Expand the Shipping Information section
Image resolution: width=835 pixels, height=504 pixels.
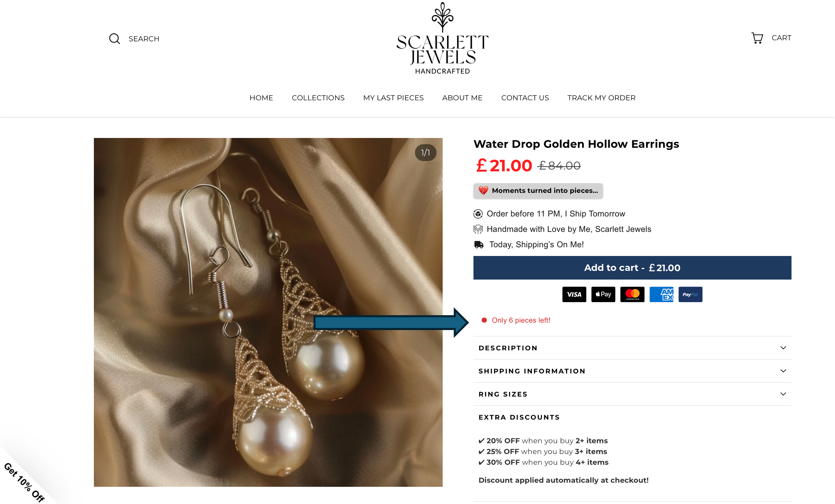click(x=633, y=371)
